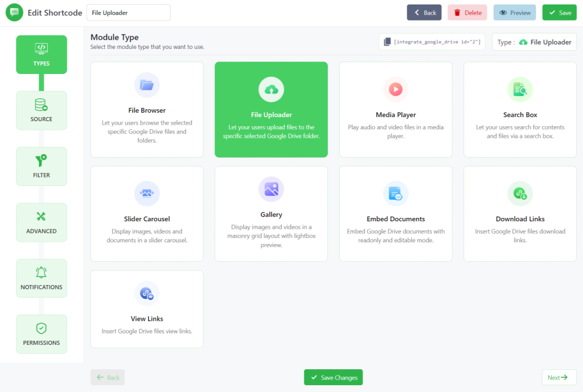Click the cloud icon in the Type badge

tap(523, 42)
